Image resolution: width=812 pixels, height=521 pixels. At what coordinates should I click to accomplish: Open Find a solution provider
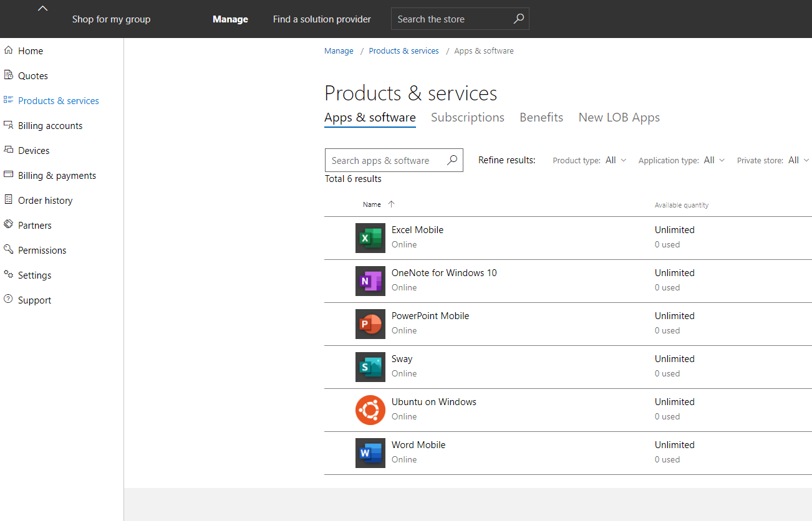[x=322, y=19]
